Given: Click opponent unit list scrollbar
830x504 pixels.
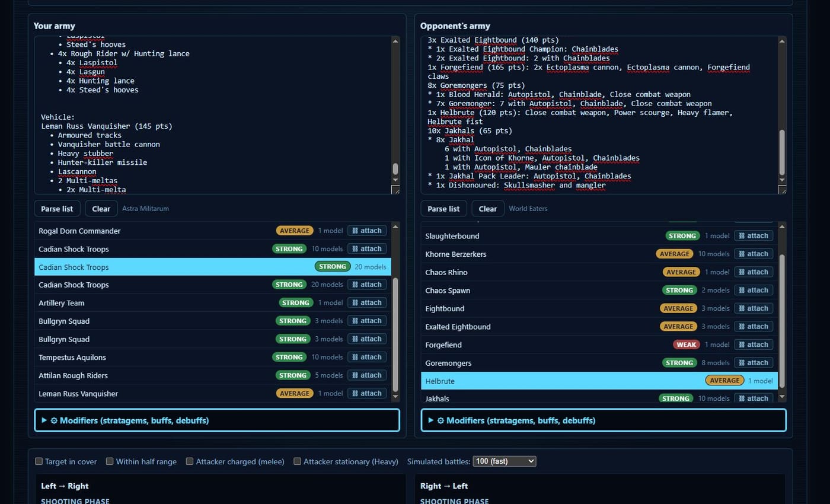Looking at the screenshot, I should (782, 321).
